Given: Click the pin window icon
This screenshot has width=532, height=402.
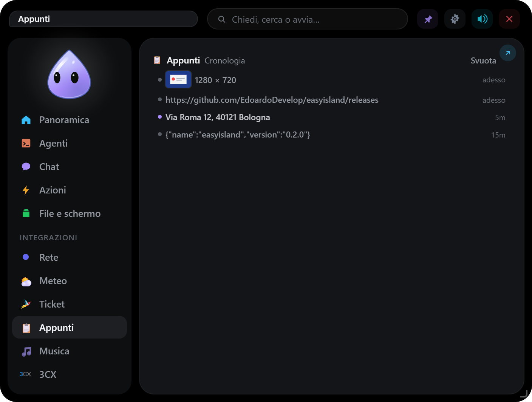Looking at the screenshot, I should [x=428, y=19].
